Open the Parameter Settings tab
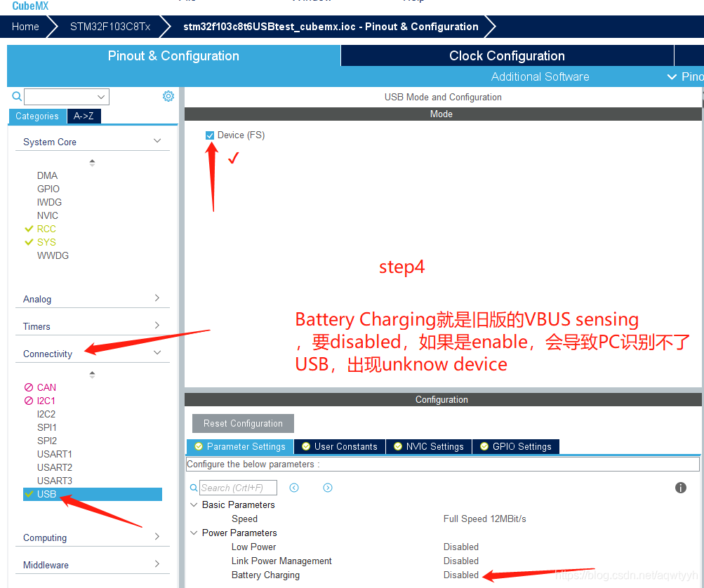The width and height of the screenshot is (704, 588). click(x=240, y=446)
